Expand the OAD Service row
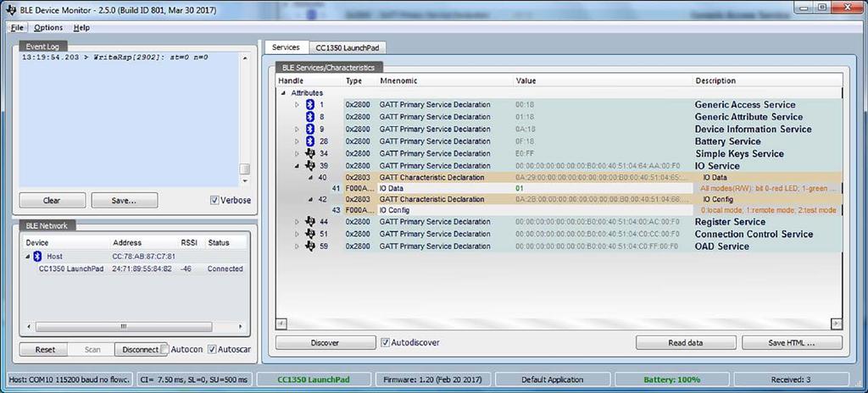Screen dimensions: 868x393 297,246
